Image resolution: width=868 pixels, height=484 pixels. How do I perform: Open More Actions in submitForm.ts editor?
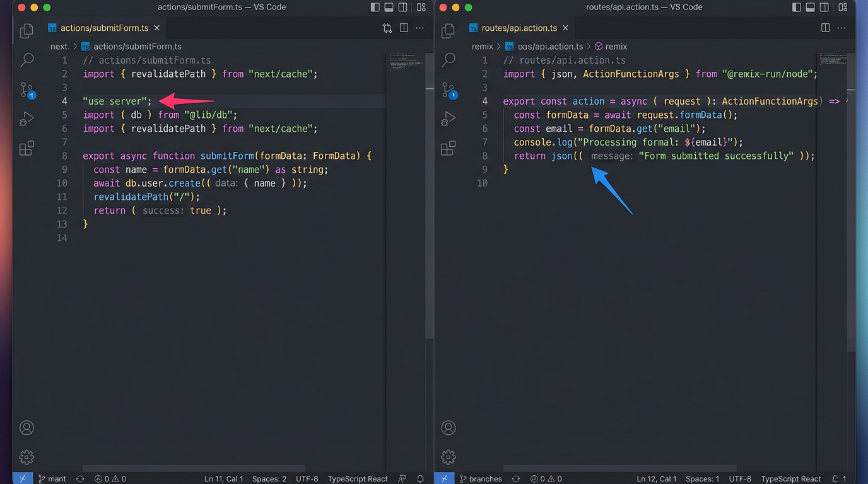click(x=419, y=28)
